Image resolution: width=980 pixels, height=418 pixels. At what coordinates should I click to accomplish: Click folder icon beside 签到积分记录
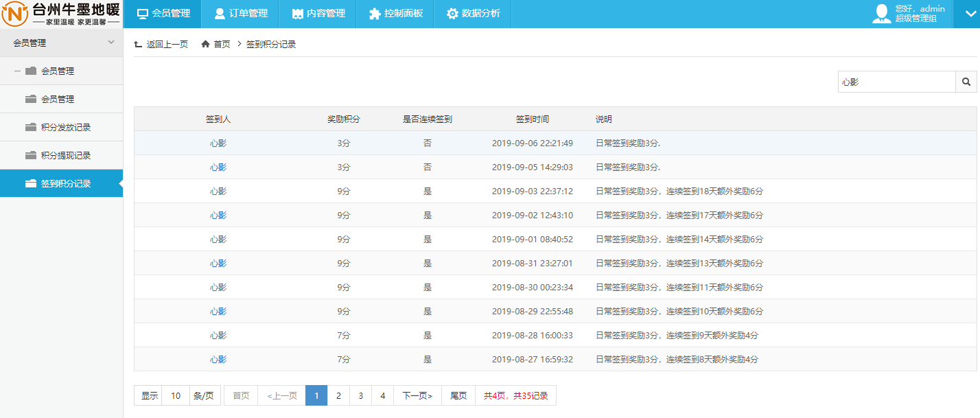click(x=30, y=183)
